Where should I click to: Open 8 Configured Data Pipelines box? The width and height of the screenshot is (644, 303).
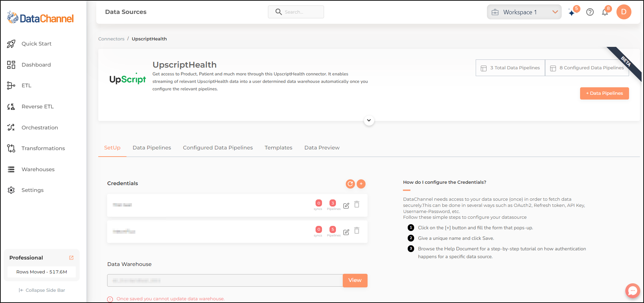point(587,68)
